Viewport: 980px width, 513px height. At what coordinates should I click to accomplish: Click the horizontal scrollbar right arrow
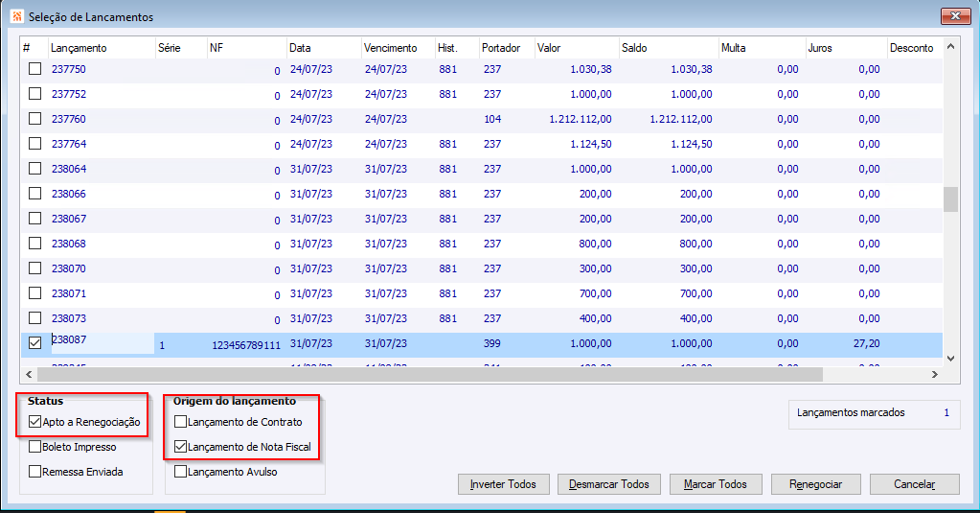[x=935, y=374]
